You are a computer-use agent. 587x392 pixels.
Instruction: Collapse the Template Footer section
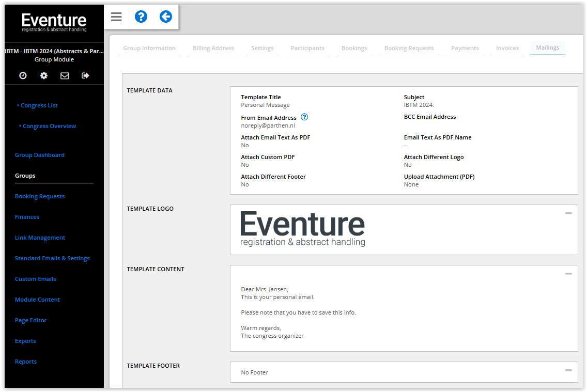coord(568,370)
